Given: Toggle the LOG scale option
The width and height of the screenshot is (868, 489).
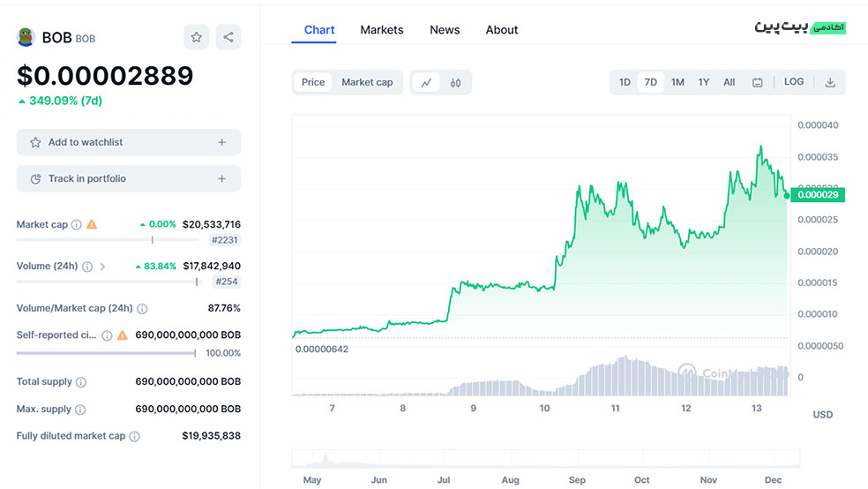Looking at the screenshot, I should 794,82.
